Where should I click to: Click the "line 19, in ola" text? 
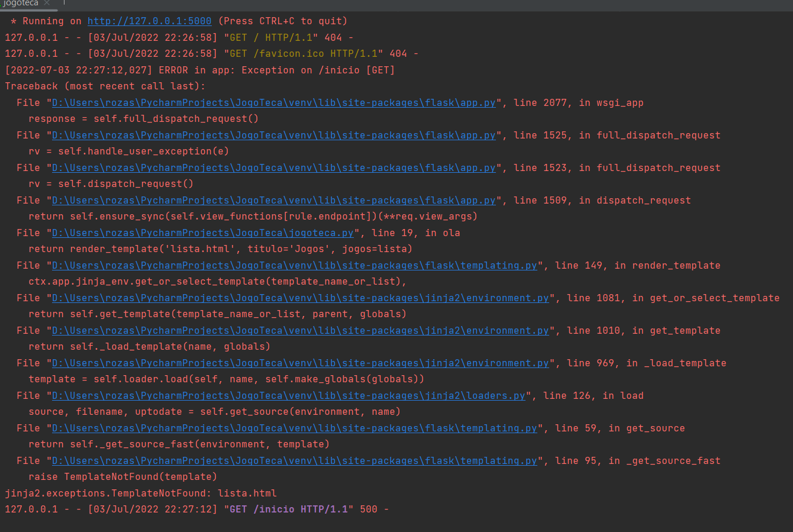pos(416,233)
